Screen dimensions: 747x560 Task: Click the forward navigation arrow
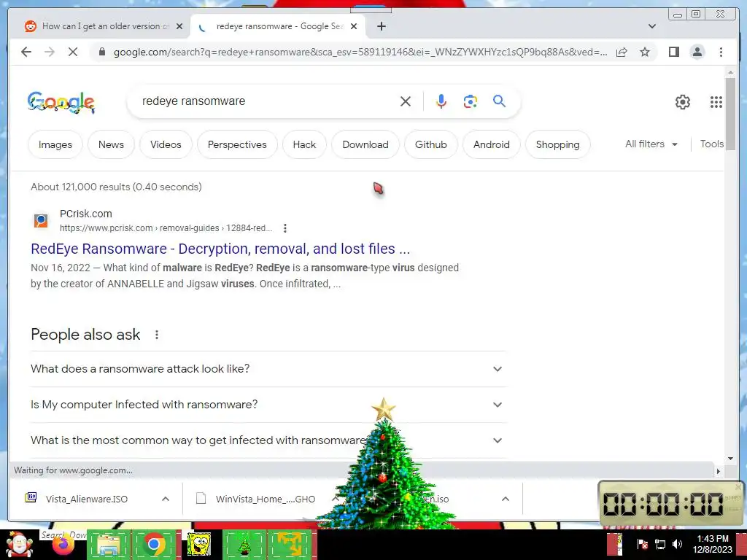[x=49, y=52]
